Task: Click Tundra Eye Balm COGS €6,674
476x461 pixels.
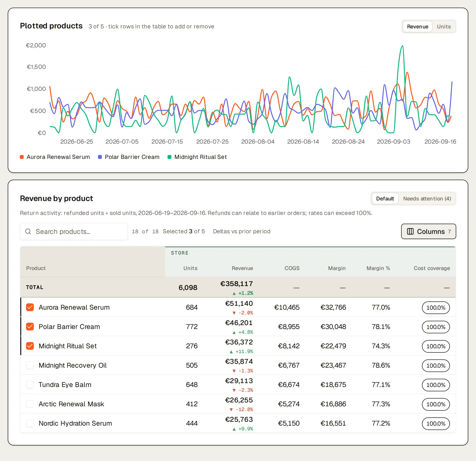Action: click(288, 385)
